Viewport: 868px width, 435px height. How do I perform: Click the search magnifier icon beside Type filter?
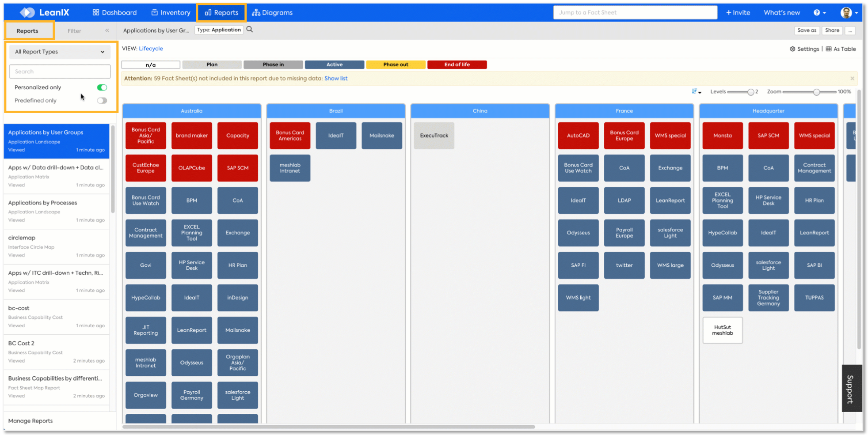point(250,30)
